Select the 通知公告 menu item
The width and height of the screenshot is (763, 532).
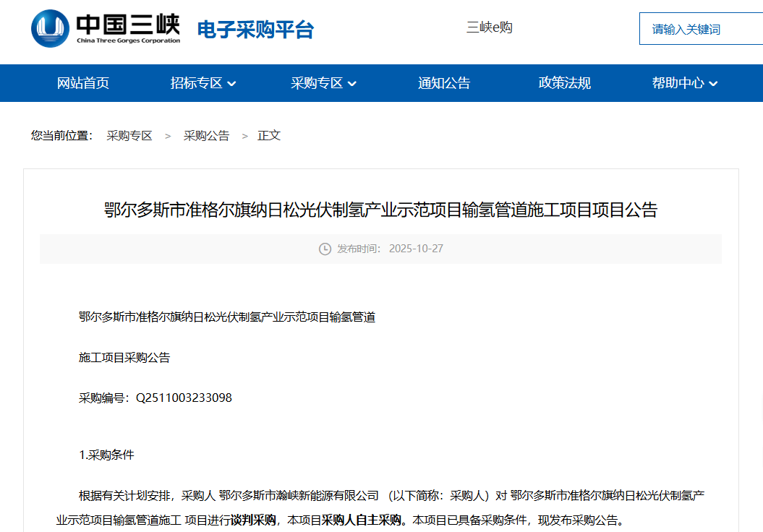click(444, 83)
